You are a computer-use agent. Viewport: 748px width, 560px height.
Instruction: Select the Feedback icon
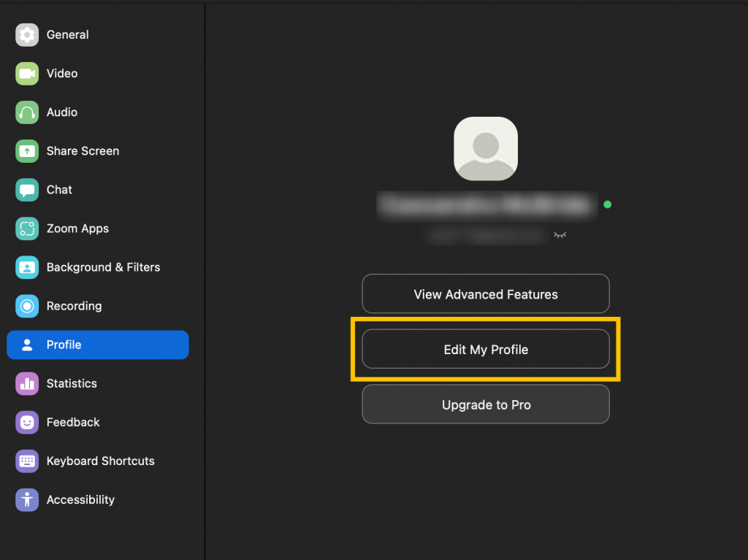tap(26, 422)
